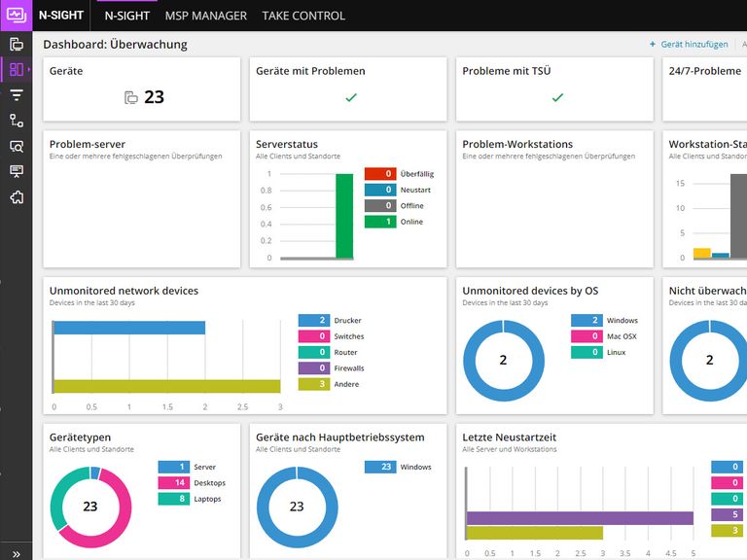747x560 pixels.
Task: Click the Unmonitored devices by OS donut chart
Action: click(x=504, y=361)
